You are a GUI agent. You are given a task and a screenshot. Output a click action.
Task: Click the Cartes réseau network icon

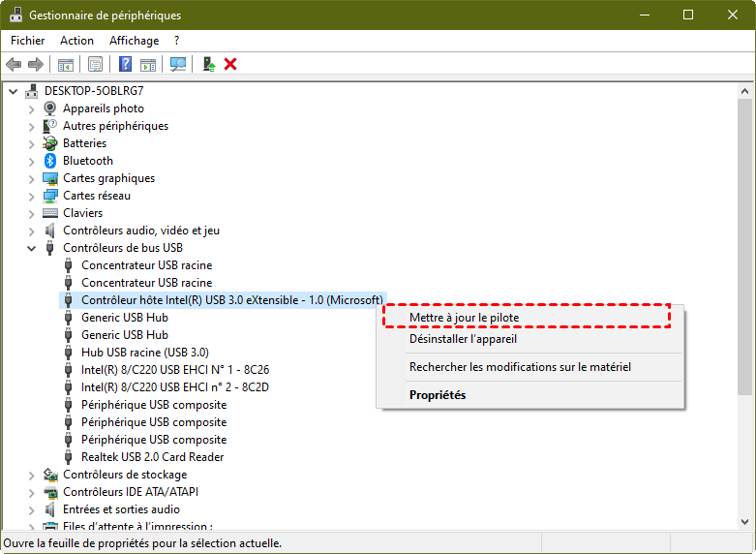[50, 196]
